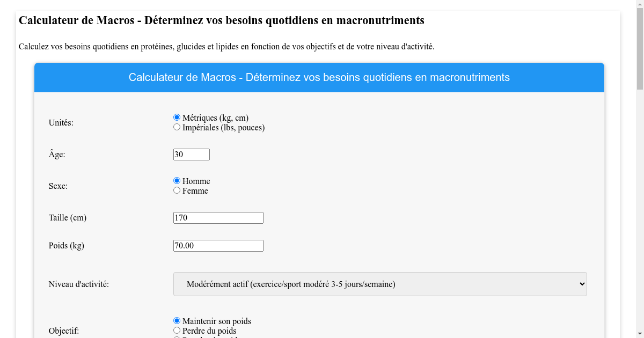Click the scrollbar up arrow
The width and height of the screenshot is (644, 338).
(640, 4)
